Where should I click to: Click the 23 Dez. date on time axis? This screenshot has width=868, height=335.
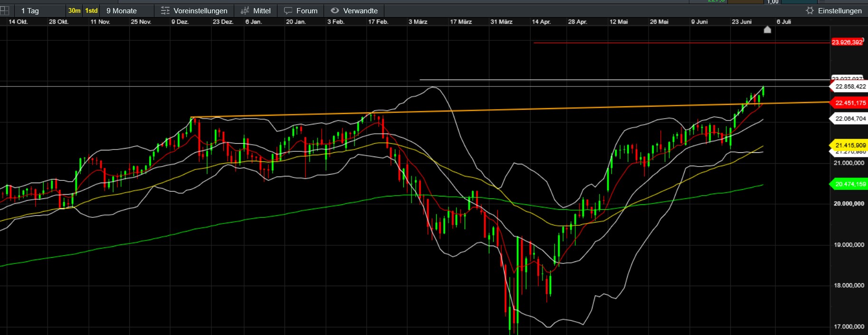(223, 22)
